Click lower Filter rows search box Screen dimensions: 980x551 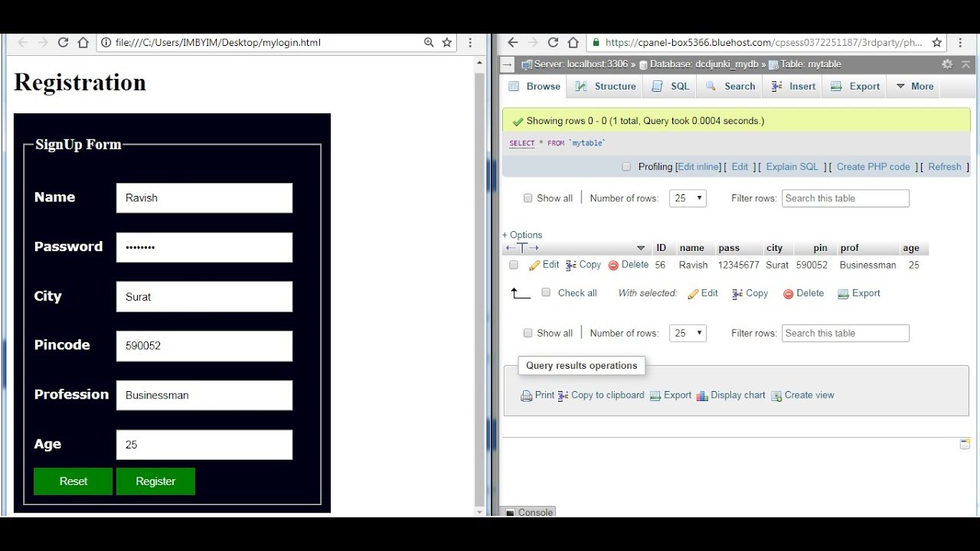(x=845, y=333)
